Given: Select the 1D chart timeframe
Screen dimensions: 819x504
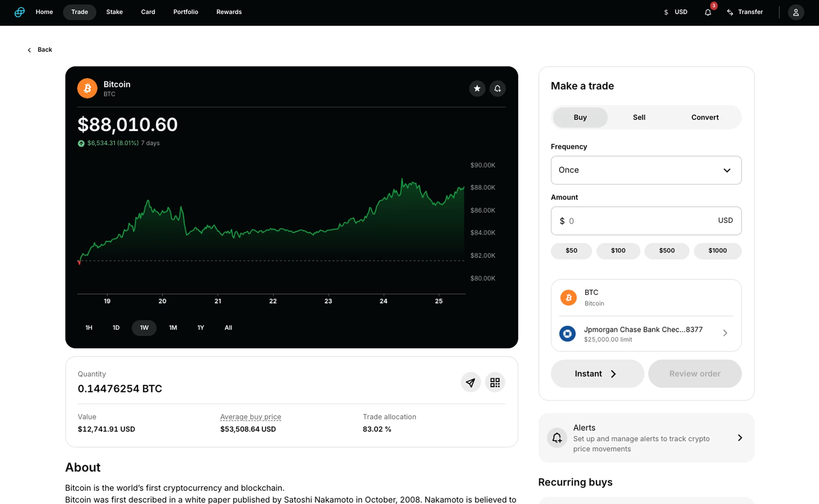Looking at the screenshot, I should pos(116,327).
